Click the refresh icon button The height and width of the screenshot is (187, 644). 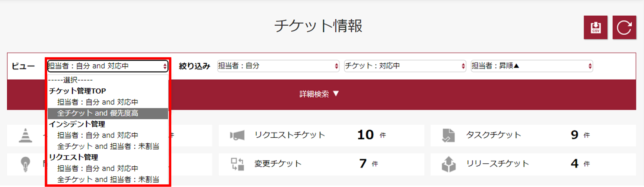[x=624, y=28]
